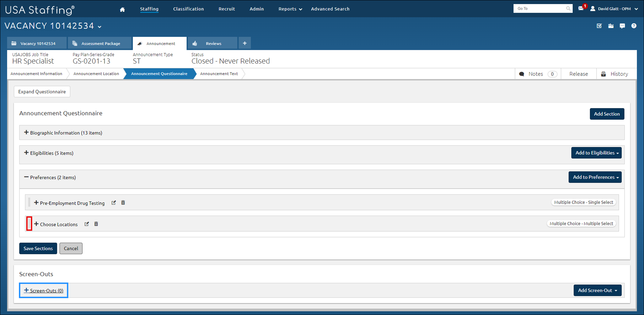Open the Vacancy 10142534 title dropdown
The width and height of the screenshot is (644, 315).
click(100, 27)
